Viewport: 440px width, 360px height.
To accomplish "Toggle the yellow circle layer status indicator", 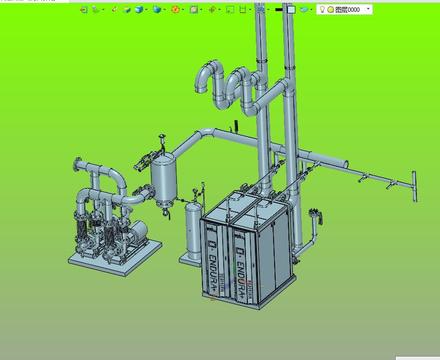I will 330,10.
